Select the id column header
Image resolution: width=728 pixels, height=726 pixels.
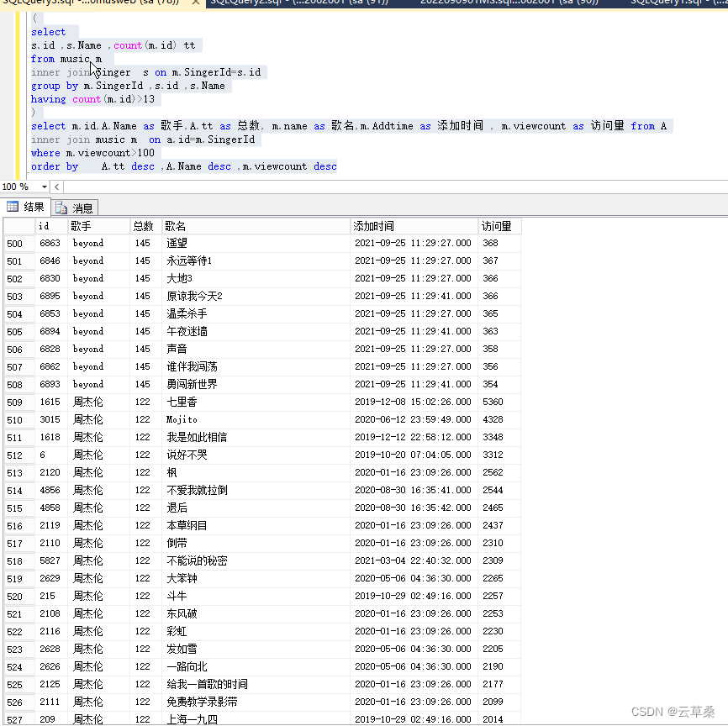(51, 226)
